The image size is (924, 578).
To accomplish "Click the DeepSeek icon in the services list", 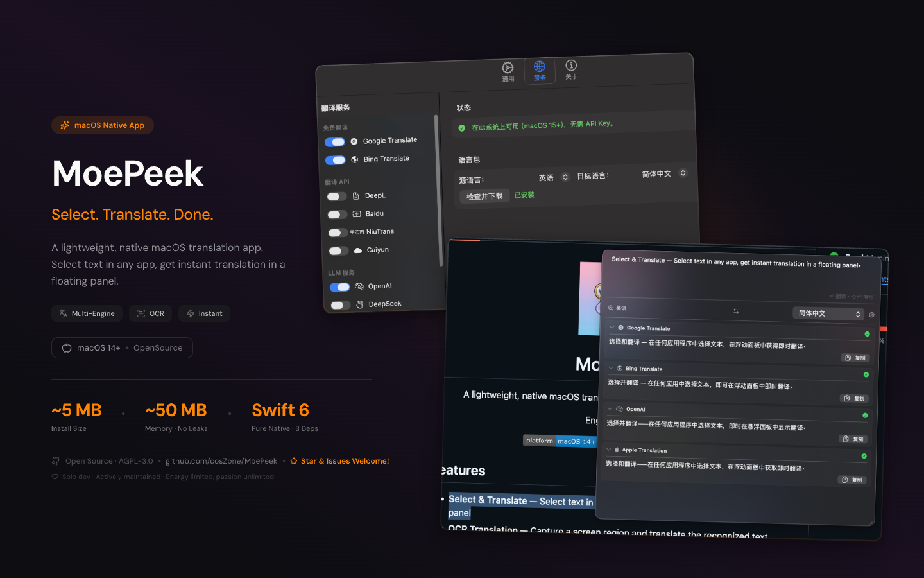I will click(x=360, y=304).
